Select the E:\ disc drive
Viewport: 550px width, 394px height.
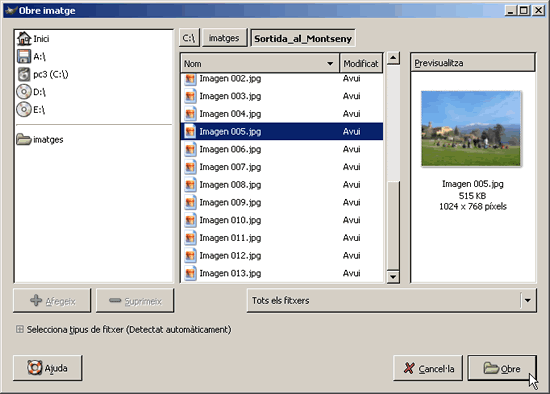point(31,110)
